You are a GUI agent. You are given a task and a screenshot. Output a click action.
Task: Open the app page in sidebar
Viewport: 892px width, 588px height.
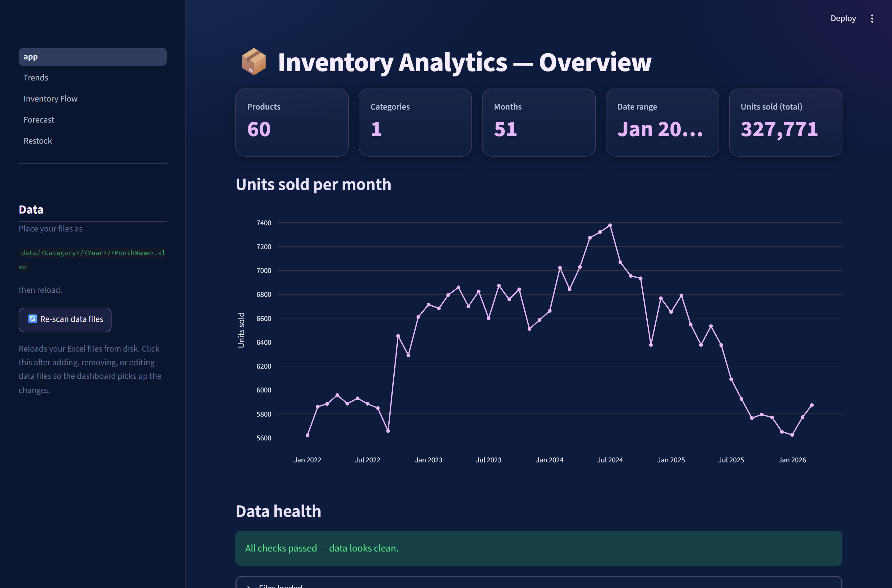pos(92,57)
